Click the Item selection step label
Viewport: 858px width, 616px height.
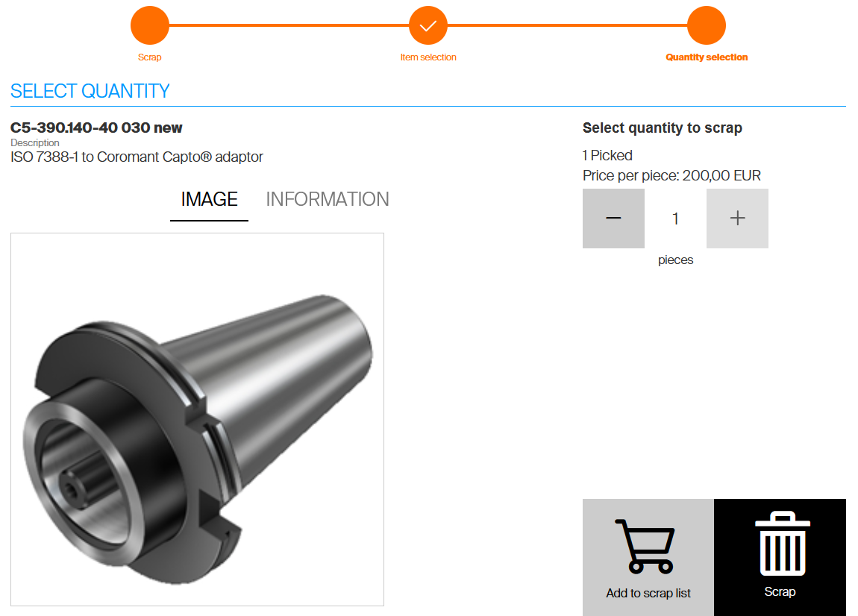click(428, 57)
